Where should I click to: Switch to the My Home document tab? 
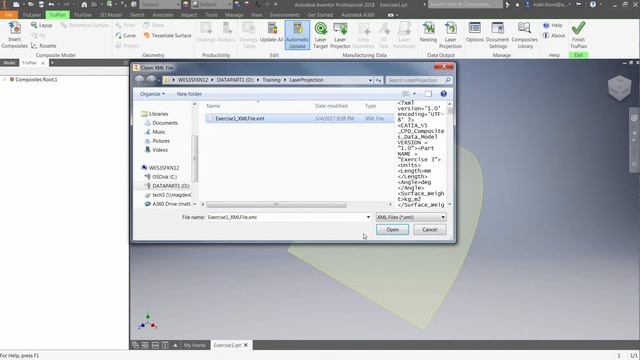195,345
